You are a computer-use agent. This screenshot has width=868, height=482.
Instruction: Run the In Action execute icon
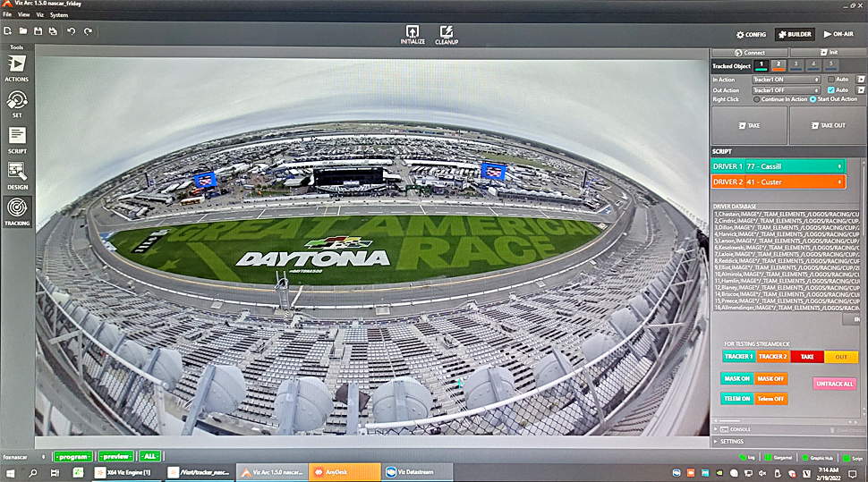[x=860, y=80]
